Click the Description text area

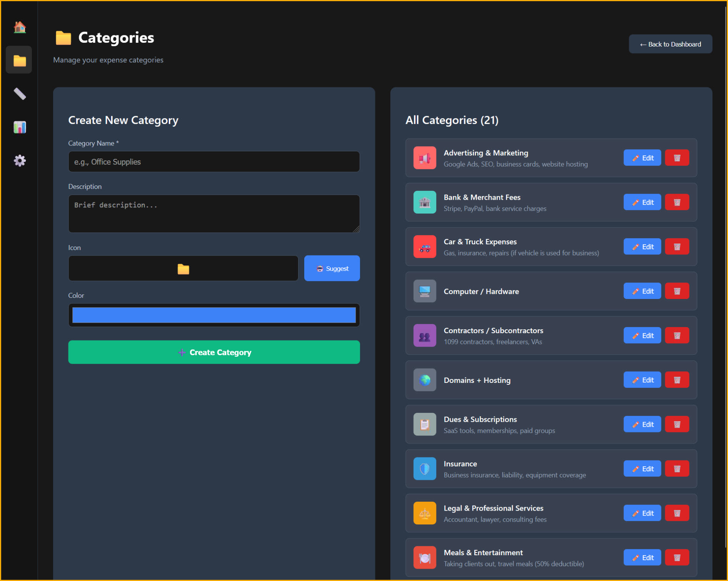214,214
